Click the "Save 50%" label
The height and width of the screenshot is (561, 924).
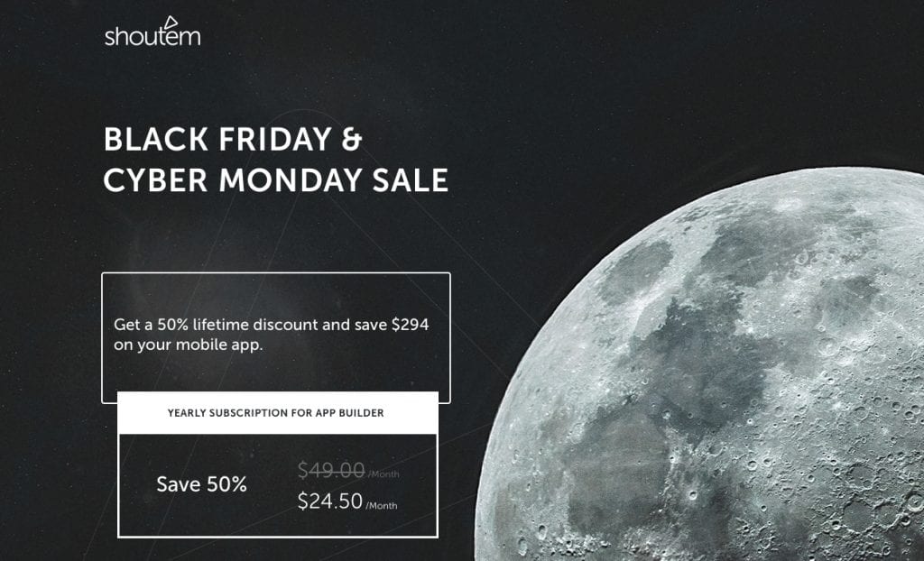tap(201, 484)
